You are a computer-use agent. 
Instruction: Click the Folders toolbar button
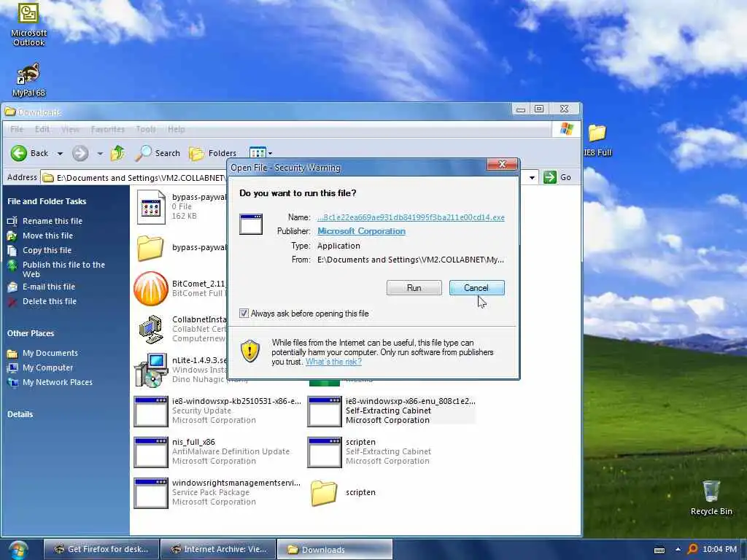(x=212, y=153)
